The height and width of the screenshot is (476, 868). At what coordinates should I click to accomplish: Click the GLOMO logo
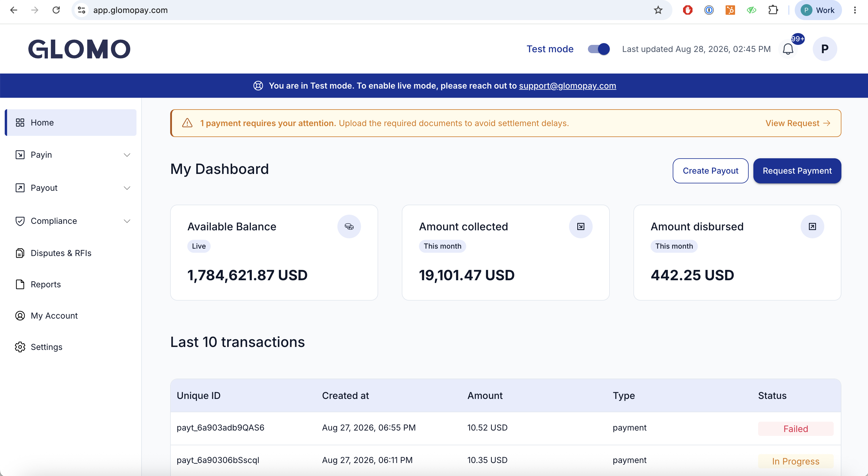79,49
